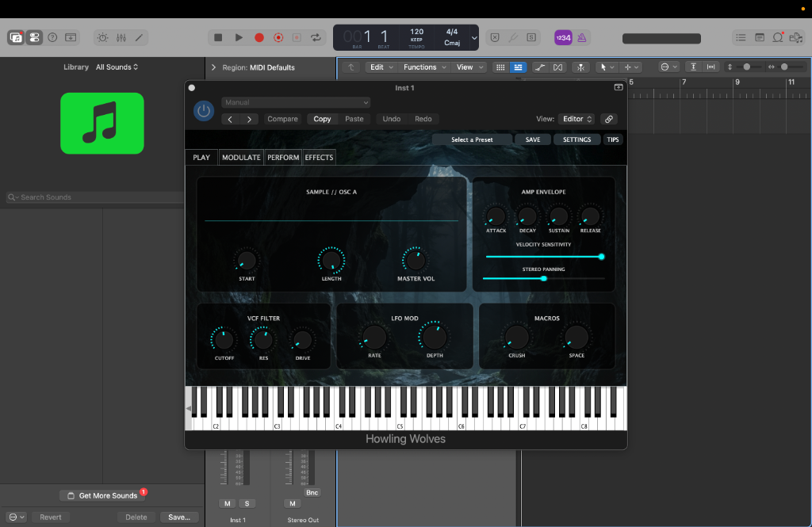Open the All Sounds dropdown in the Library
This screenshot has height=527, width=812.
(117, 67)
